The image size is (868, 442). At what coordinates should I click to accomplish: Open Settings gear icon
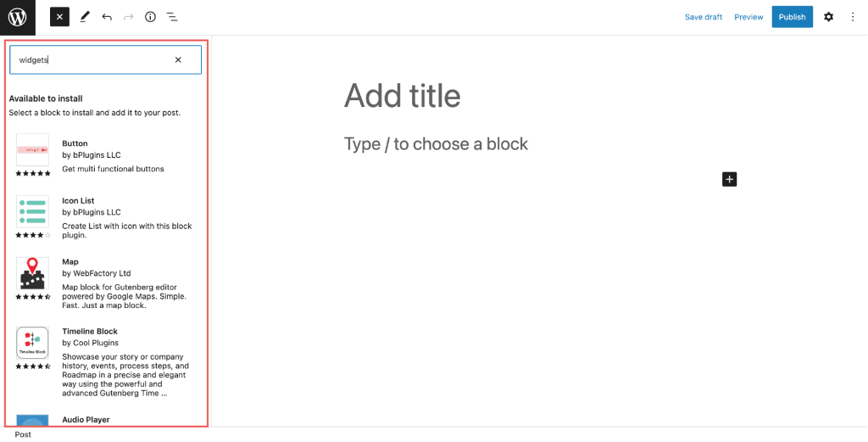pyautogui.click(x=828, y=17)
